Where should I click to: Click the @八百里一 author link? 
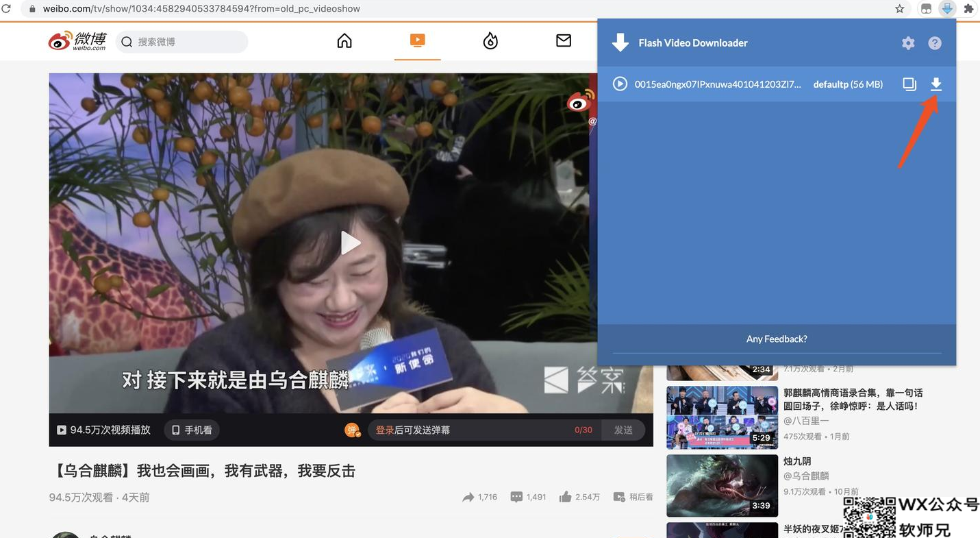point(806,421)
